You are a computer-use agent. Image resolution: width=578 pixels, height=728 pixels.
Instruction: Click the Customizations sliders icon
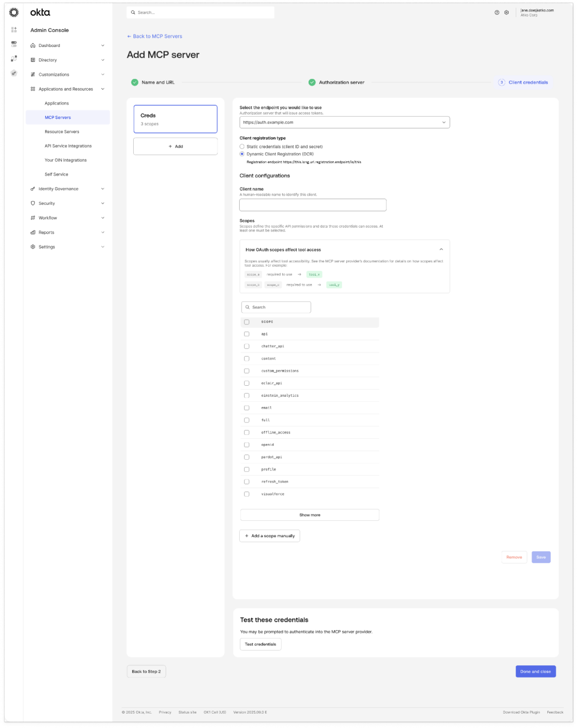click(x=33, y=75)
